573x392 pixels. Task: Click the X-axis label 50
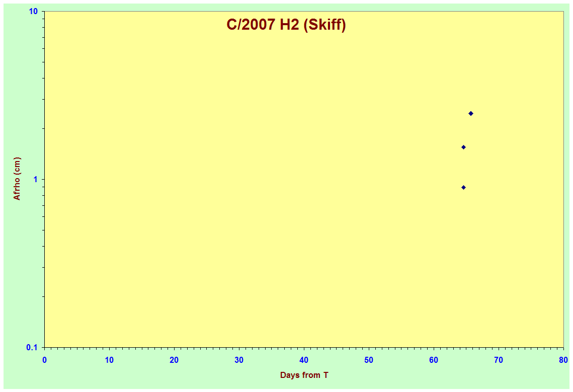[x=369, y=360]
